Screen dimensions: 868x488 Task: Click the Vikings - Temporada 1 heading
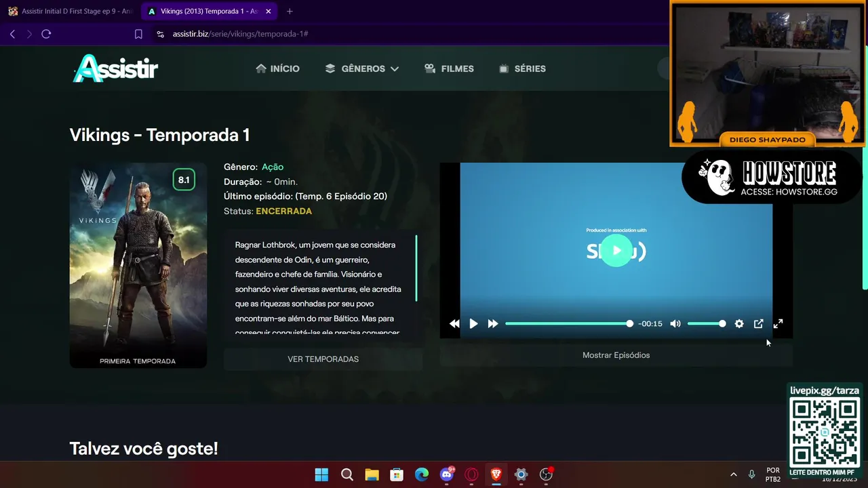pos(159,135)
